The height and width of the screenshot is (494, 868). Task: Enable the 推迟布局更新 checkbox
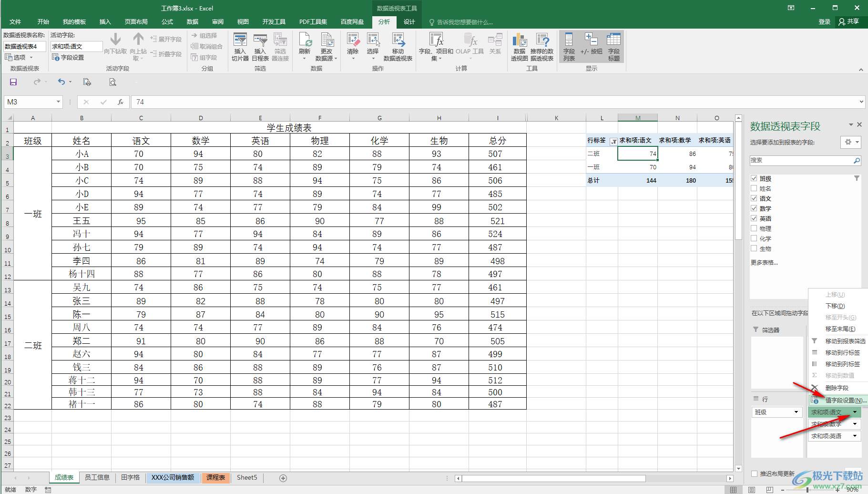754,473
